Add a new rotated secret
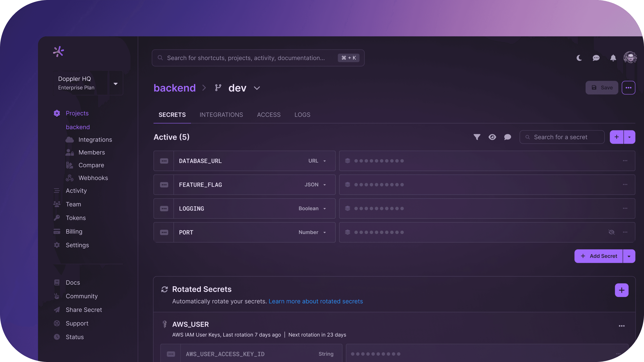This screenshot has width=644, height=362. tap(622, 290)
